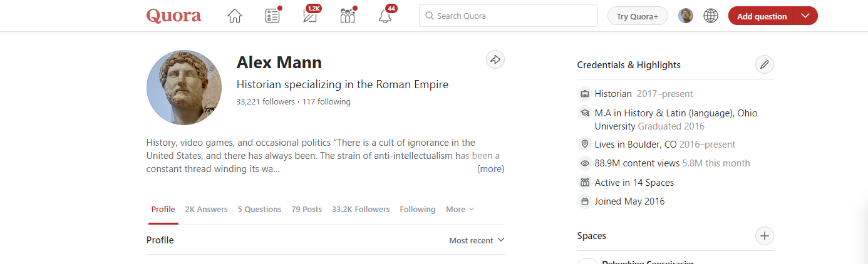Open the Most recent sort dropdown
Screen dimensions: 868x264
click(x=477, y=240)
